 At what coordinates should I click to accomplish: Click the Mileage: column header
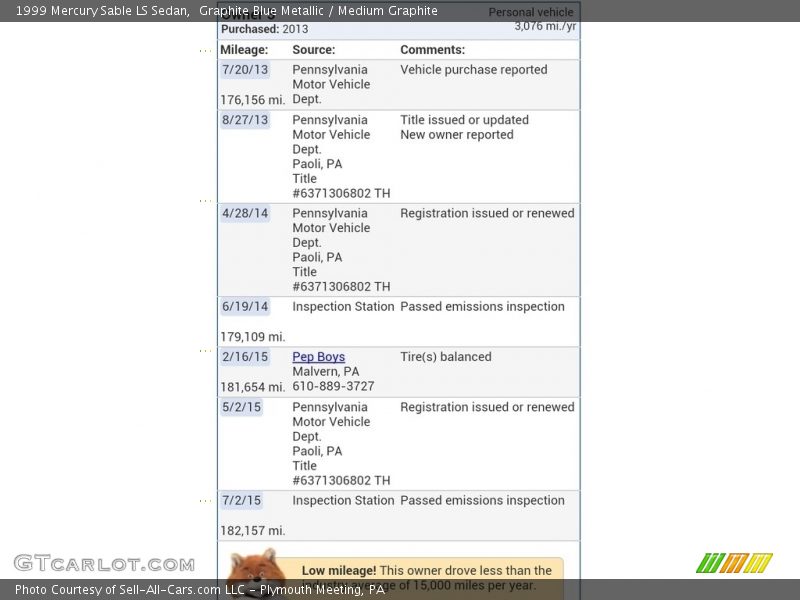(x=244, y=50)
